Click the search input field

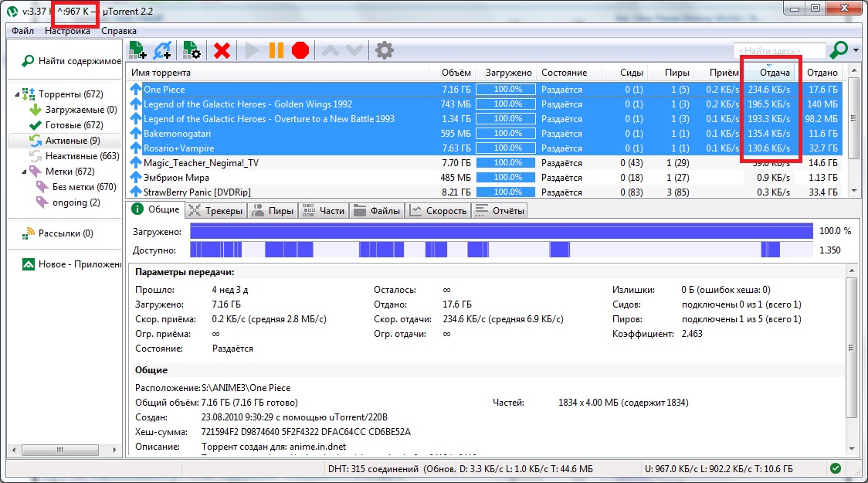(x=778, y=51)
